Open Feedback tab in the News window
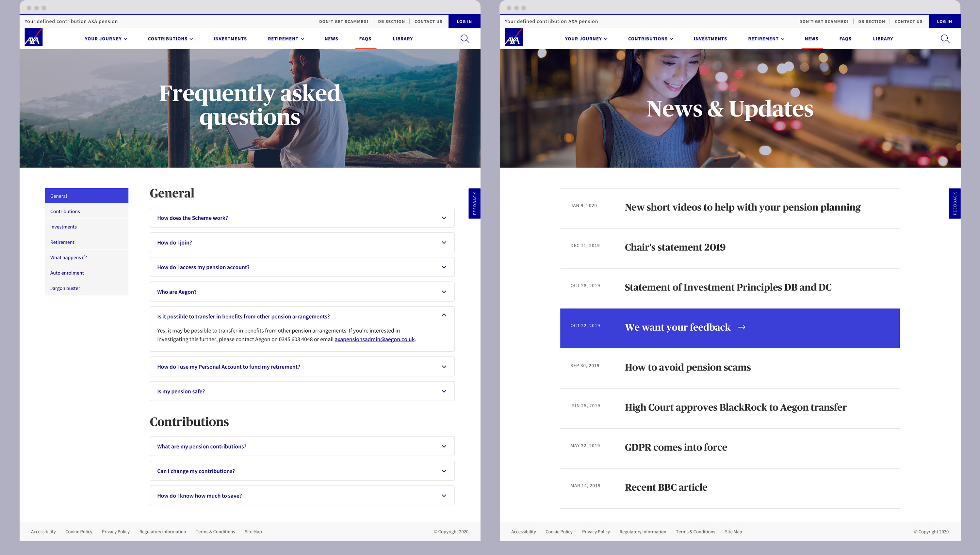980x555 pixels. (955, 203)
